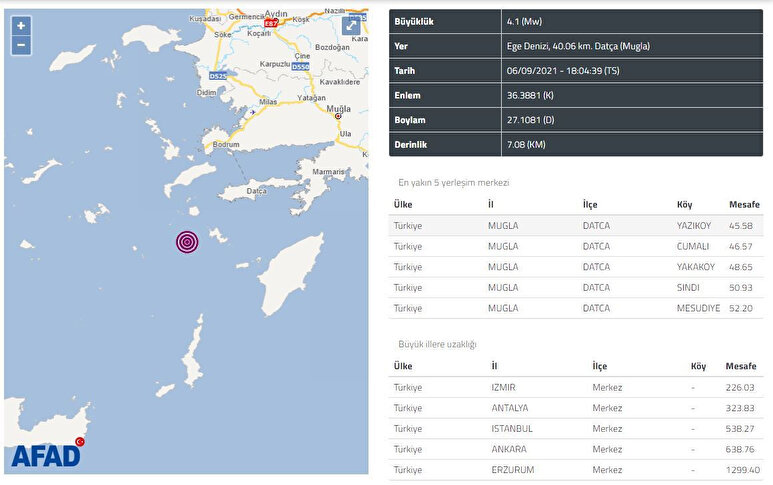Zoom out of the map with minus button
Screen dimensions: 773x485
[x=21, y=45]
